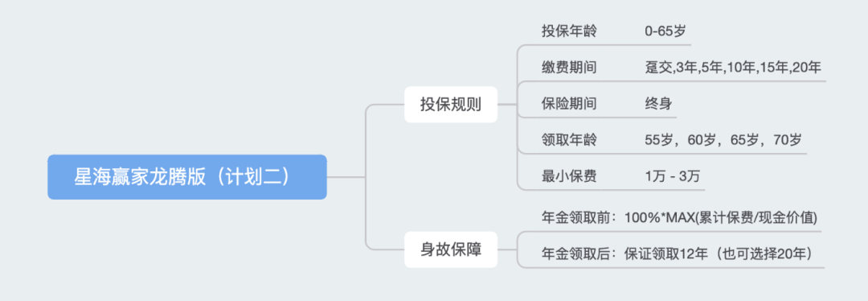This screenshot has height=301, width=868.
Task: Click the connector line right of the root node
Action: [346, 177]
